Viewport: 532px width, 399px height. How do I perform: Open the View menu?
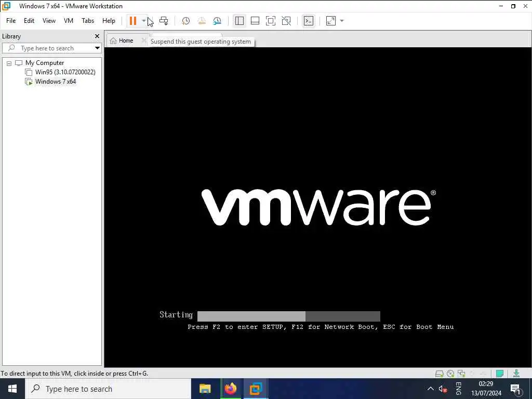[49, 21]
